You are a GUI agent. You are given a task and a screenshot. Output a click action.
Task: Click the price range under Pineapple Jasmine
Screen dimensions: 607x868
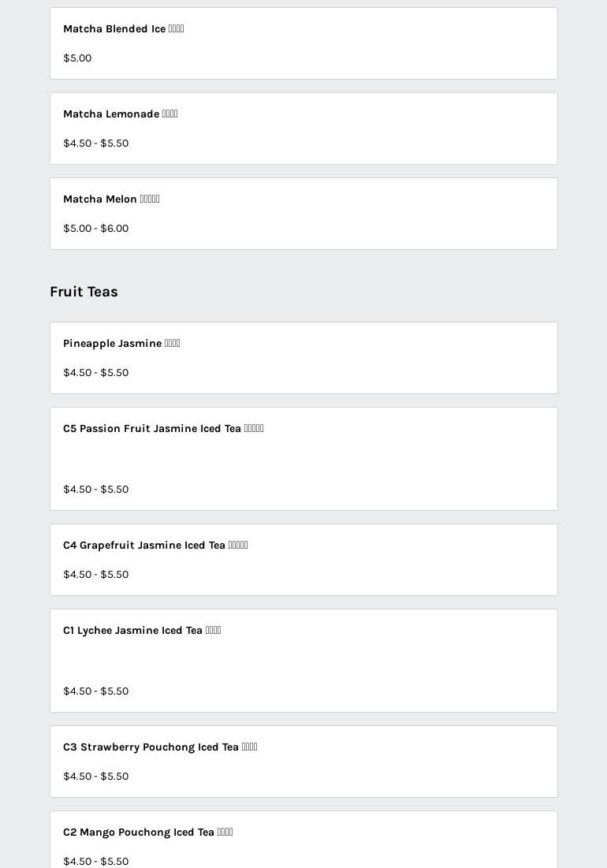tap(95, 373)
